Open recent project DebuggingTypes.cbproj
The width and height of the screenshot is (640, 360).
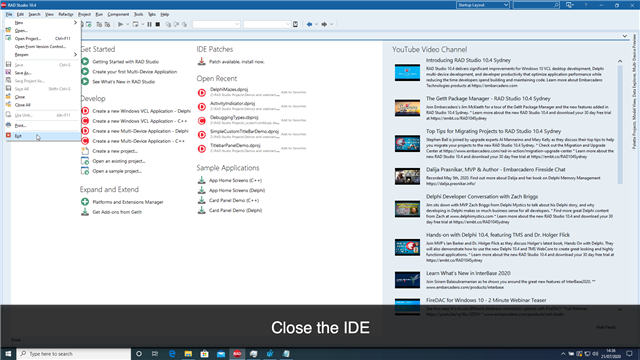pos(234,118)
